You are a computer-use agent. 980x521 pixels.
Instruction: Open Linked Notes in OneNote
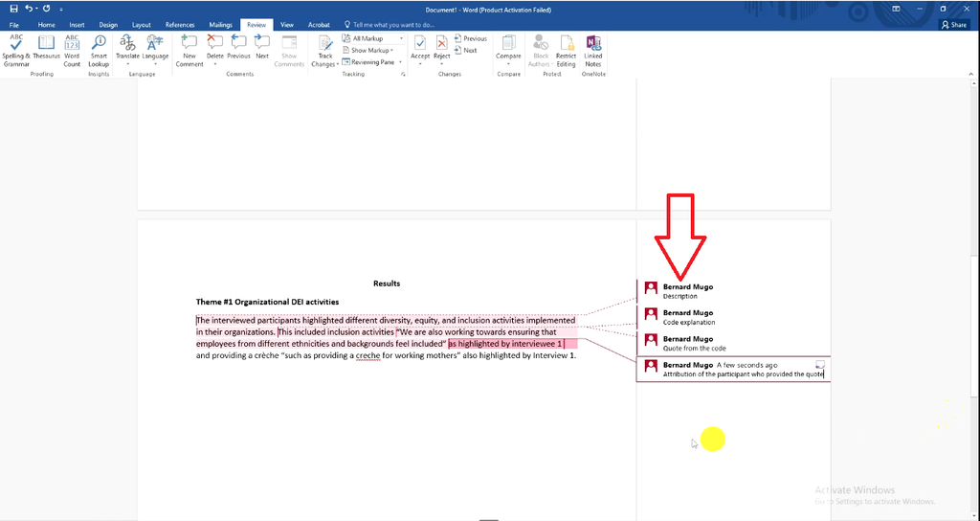point(593,52)
